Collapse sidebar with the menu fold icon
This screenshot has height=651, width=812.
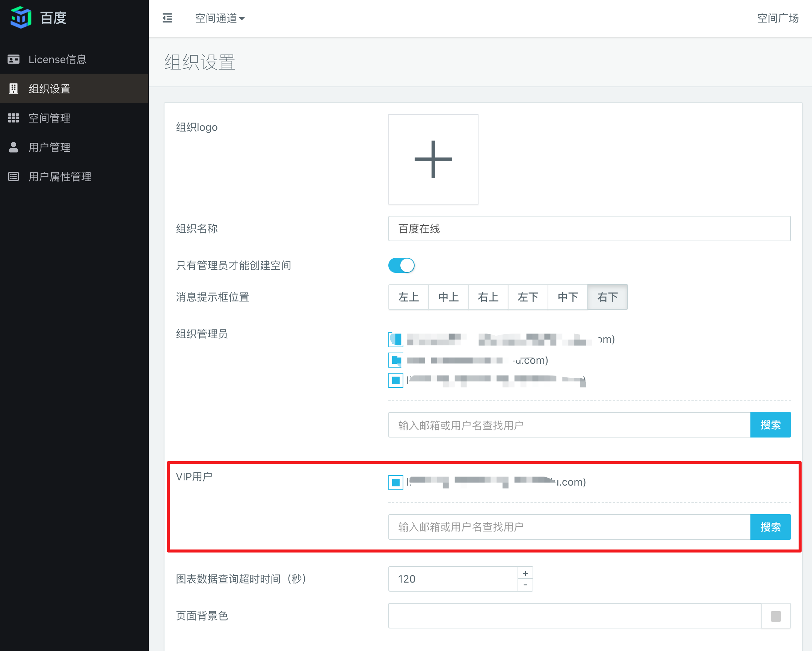pyautogui.click(x=167, y=18)
